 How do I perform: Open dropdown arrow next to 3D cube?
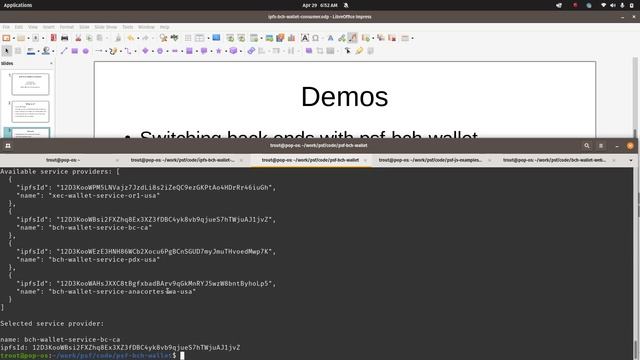click(241, 51)
